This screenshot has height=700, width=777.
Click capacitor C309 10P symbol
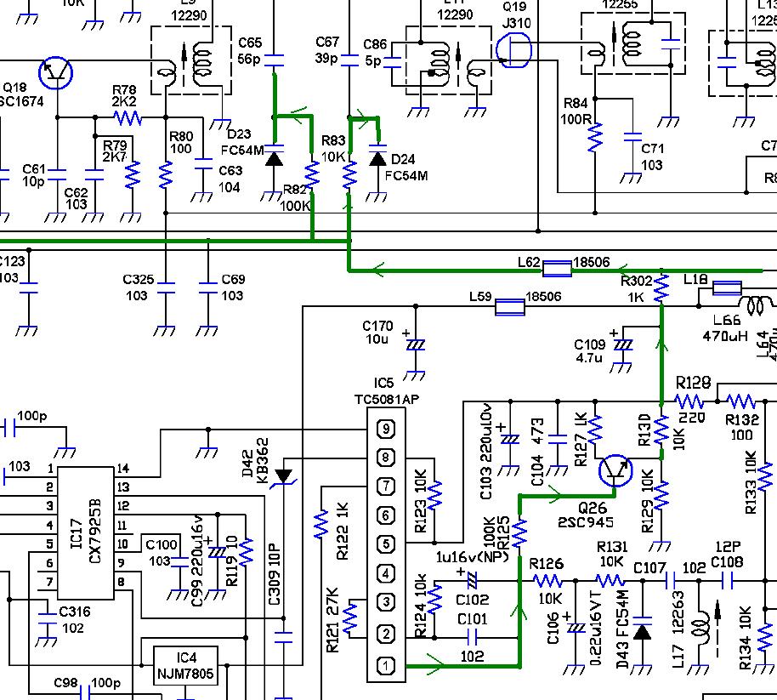tap(284, 637)
